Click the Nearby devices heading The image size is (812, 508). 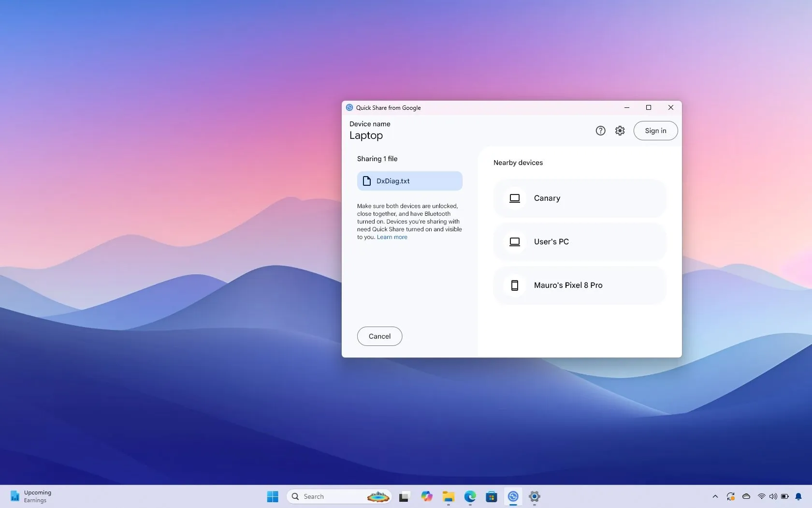point(518,163)
